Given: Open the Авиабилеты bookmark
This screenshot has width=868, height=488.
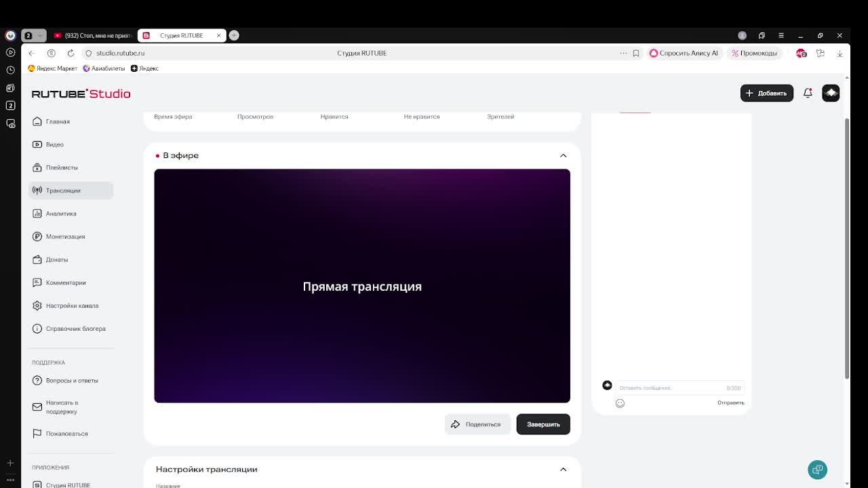Looking at the screenshot, I should pos(104,68).
